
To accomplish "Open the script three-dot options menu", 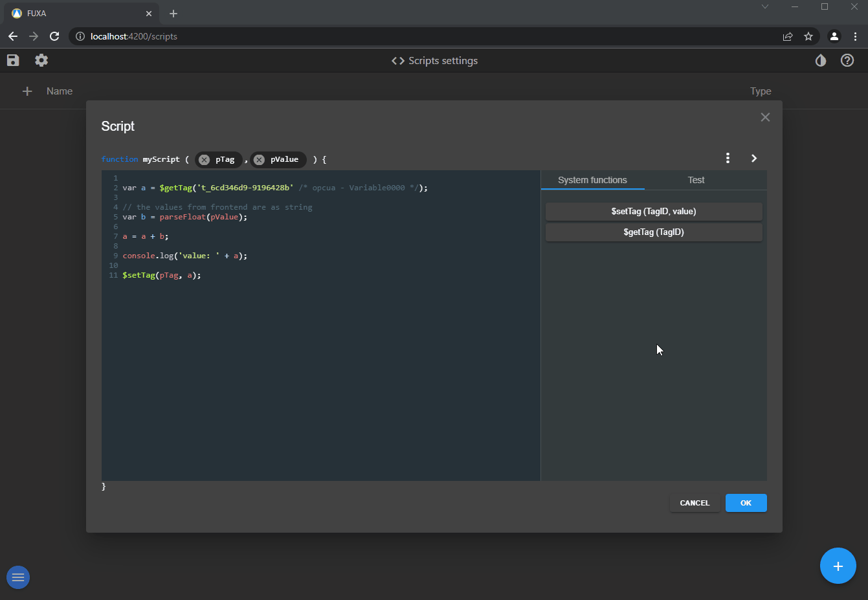I will point(728,158).
